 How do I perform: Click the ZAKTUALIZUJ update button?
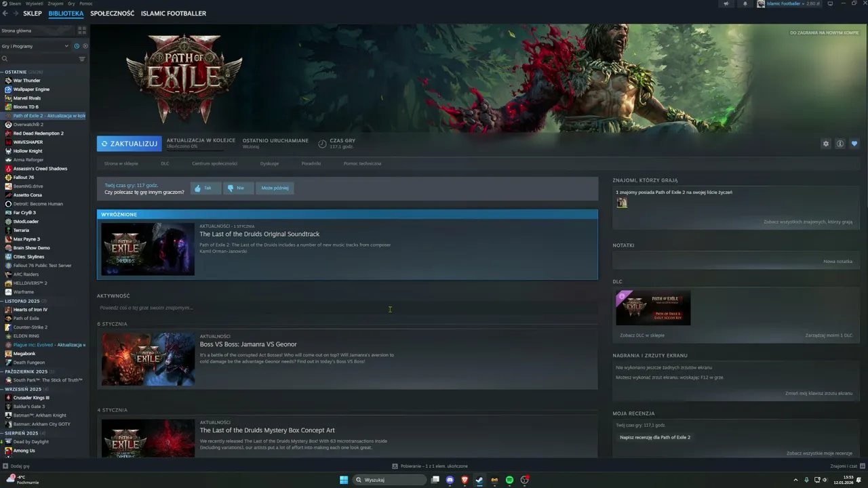tap(129, 144)
